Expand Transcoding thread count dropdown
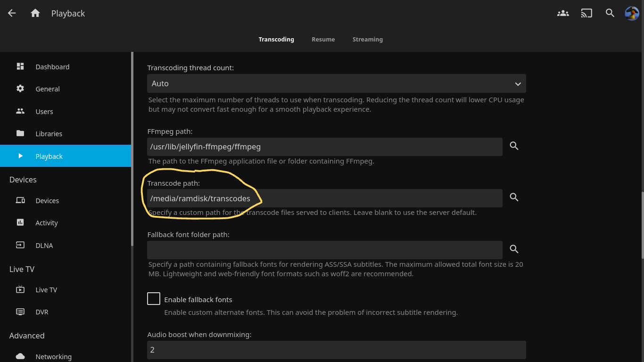The height and width of the screenshot is (362, 644). tap(336, 83)
